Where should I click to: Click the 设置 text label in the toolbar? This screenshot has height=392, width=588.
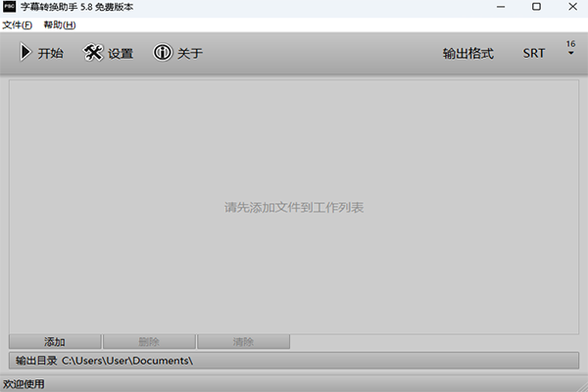pyautogui.click(x=121, y=53)
